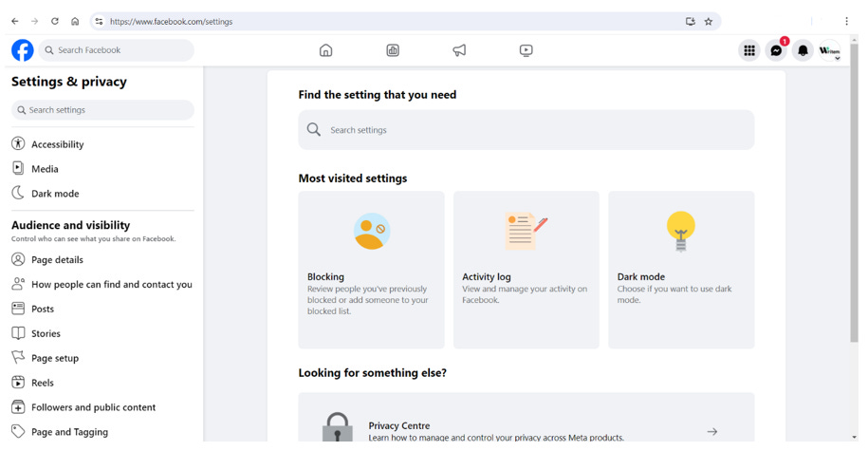Click the Media icon in sidebar
The image size is (868, 451).
click(18, 168)
